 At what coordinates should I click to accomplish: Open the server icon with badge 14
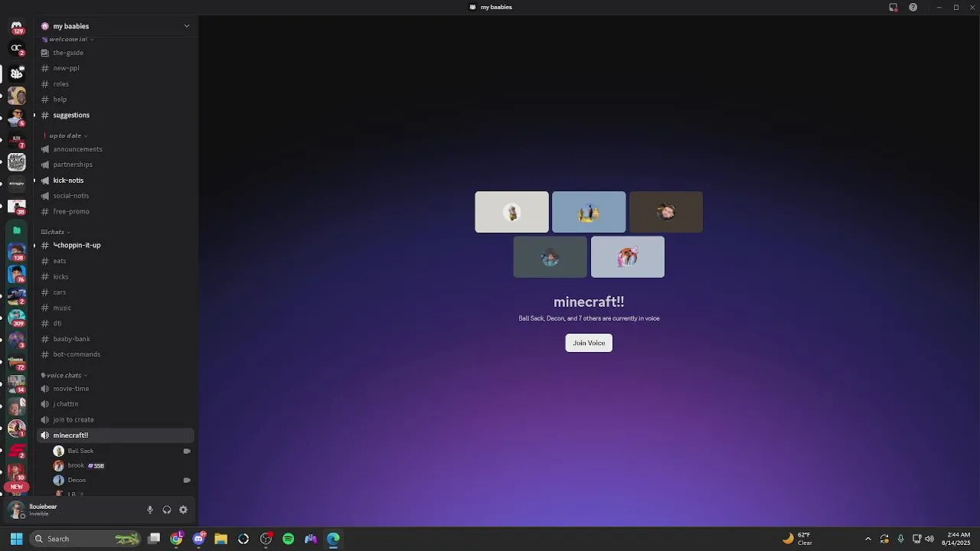17,383
